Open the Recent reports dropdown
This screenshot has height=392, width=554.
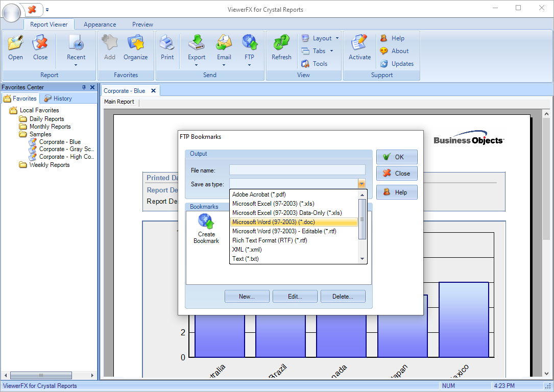[76, 51]
